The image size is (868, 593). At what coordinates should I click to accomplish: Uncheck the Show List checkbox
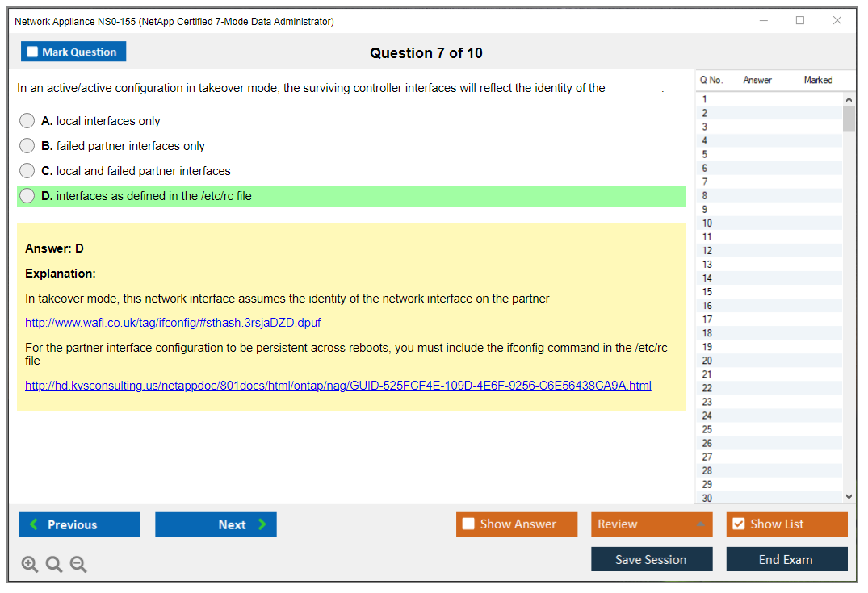point(738,524)
